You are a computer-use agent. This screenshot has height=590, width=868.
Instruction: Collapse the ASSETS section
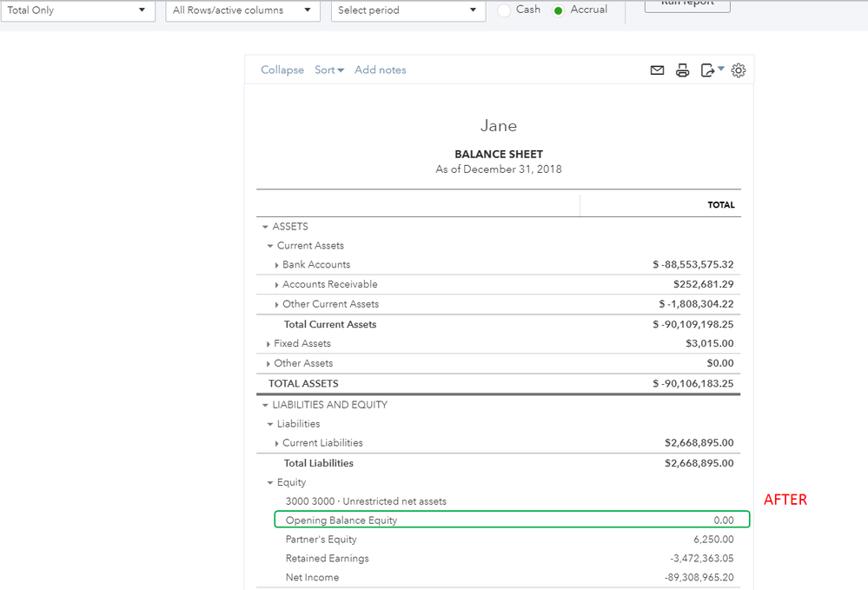click(x=265, y=227)
